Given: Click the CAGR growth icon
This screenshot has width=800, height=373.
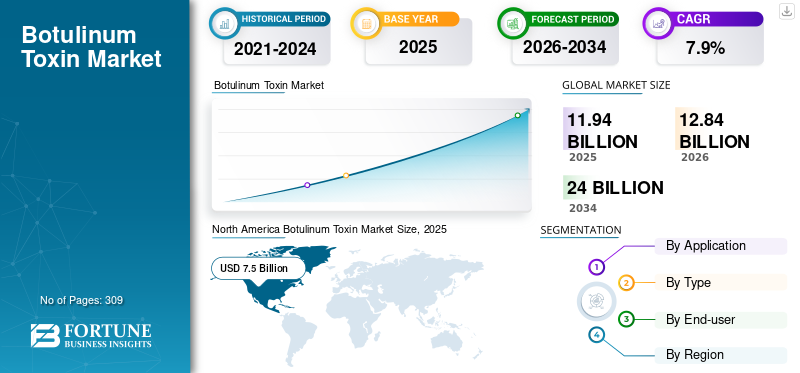Looking at the screenshot, I should pyautogui.click(x=657, y=23).
